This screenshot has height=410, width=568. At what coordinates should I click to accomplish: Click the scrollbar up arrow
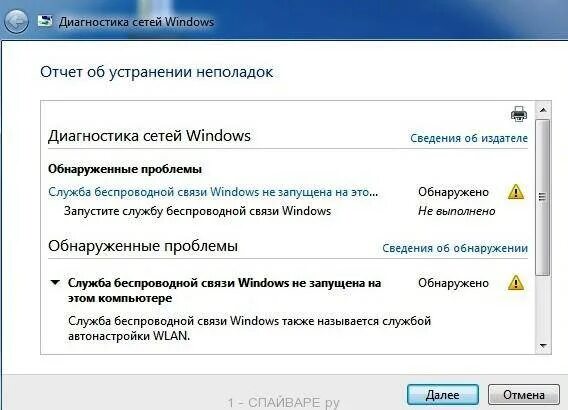(543, 110)
